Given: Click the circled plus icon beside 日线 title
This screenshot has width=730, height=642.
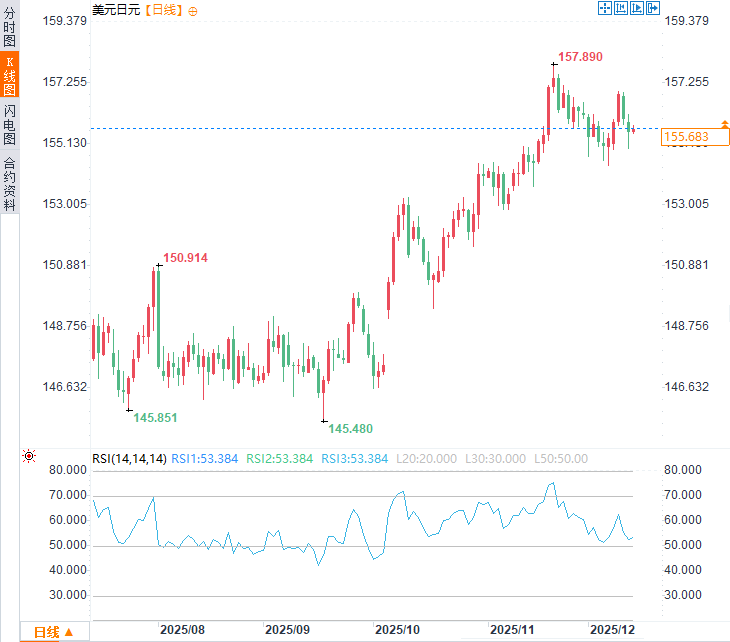Looking at the screenshot, I should click(x=193, y=11).
